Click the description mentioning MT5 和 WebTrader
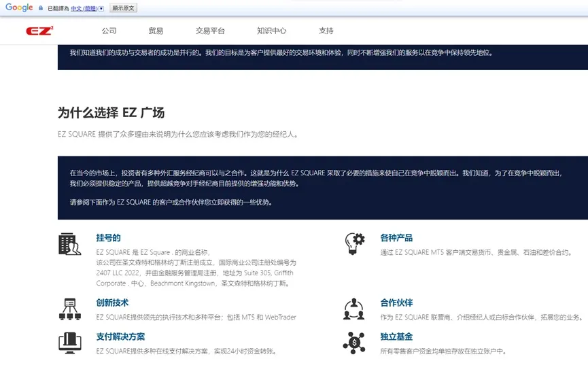 click(x=196, y=317)
